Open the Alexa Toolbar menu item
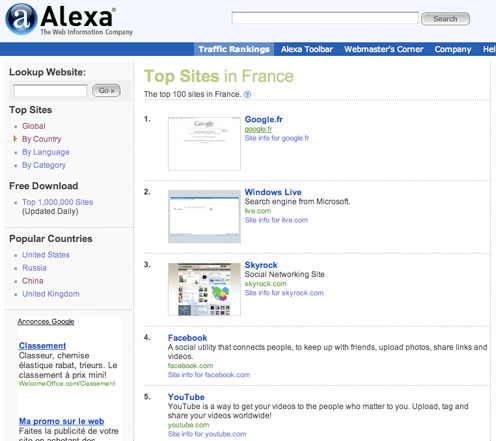 (307, 49)
